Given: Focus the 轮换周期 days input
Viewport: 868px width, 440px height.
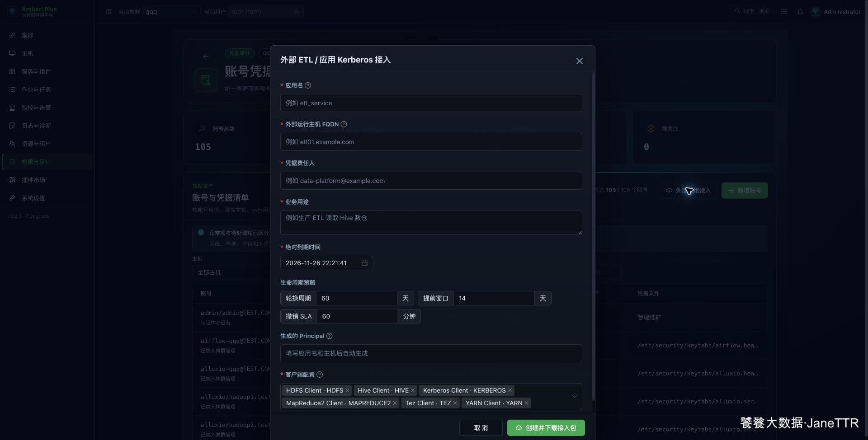Looking at the screenshot, I should pos(357,298).
